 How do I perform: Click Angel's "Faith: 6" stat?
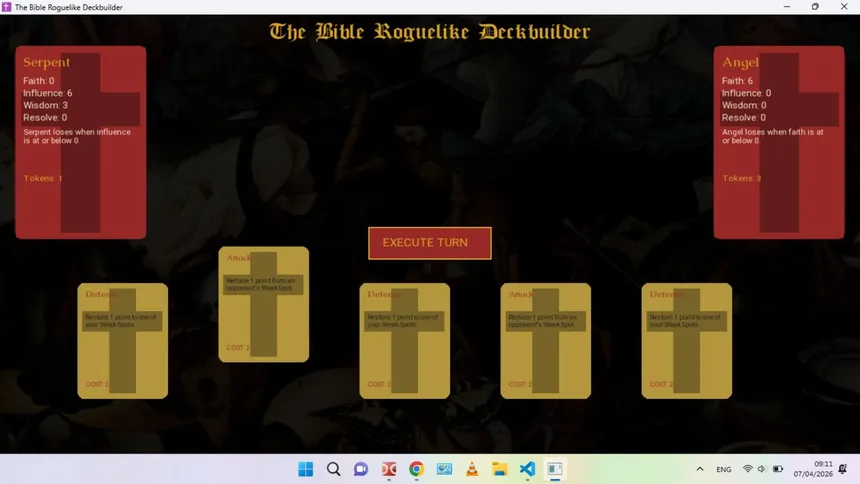click(x=737, y=81)
